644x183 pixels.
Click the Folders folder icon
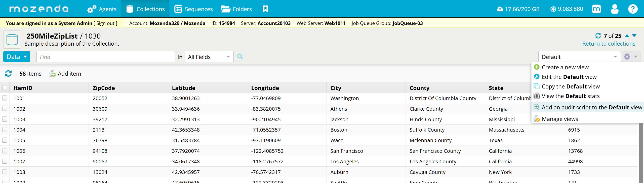coord(226,9)
